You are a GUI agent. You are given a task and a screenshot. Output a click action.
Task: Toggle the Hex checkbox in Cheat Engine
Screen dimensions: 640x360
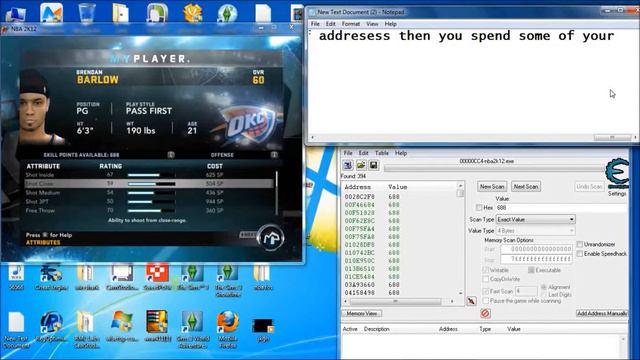pos(479,208)
